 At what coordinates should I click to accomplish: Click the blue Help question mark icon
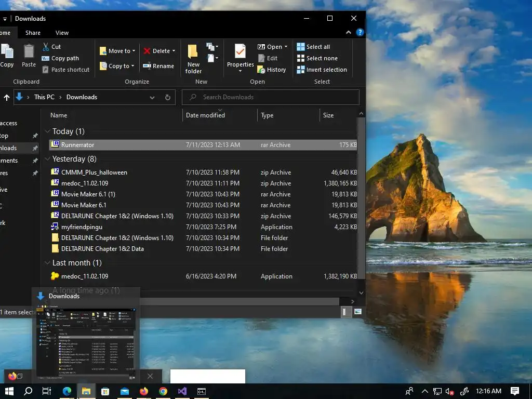[x=360, y=32]
